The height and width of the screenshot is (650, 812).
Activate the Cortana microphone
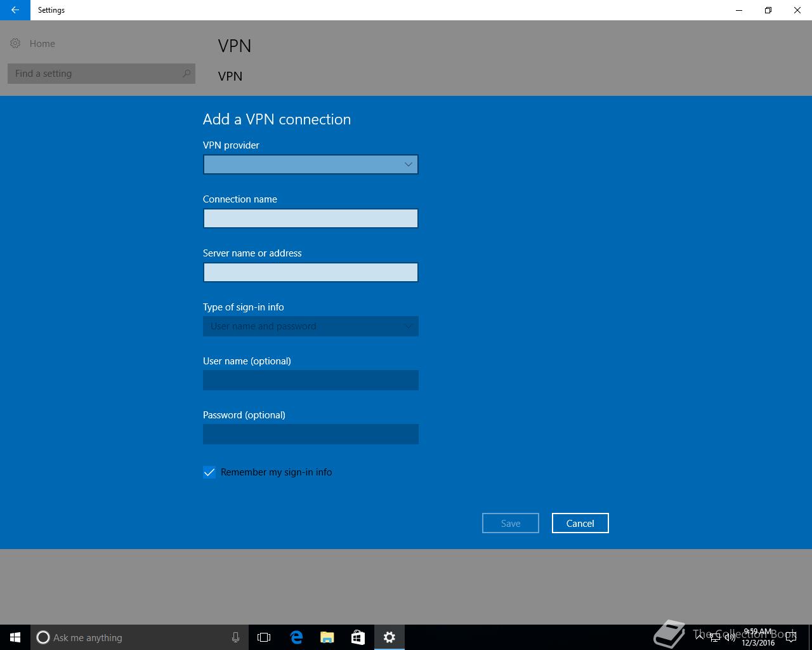[x=235, y=637]
